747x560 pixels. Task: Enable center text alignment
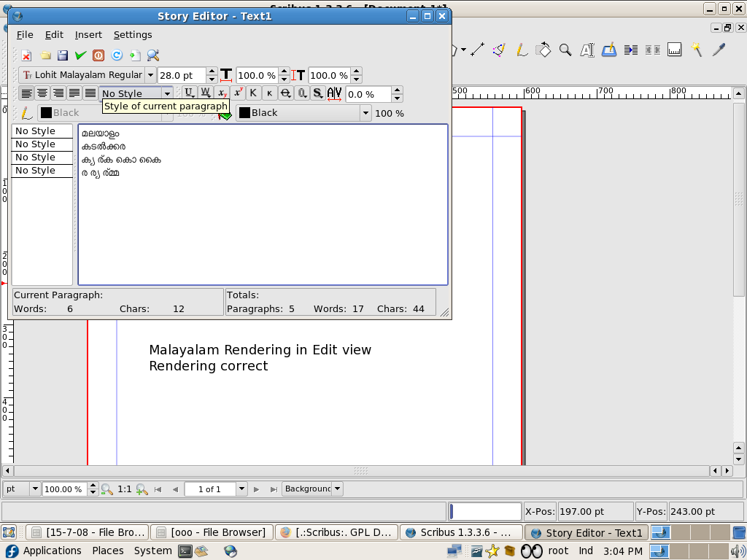42,93
